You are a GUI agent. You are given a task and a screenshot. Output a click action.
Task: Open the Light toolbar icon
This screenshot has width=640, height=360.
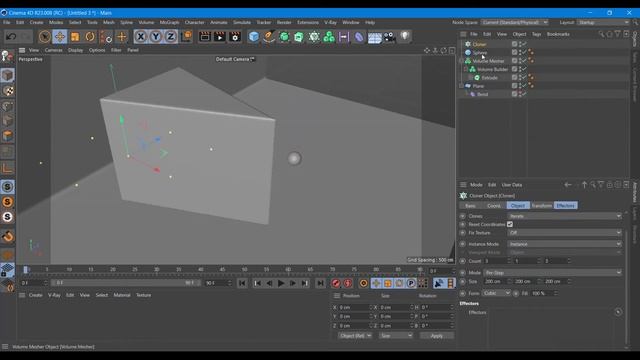point(404,37)
